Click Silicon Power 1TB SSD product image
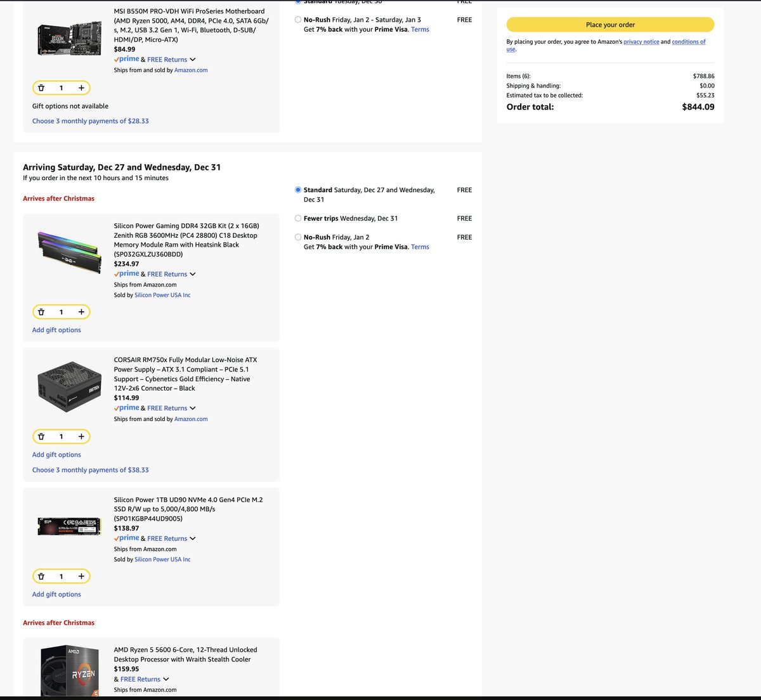Screen dimensions: 761x700 tap(69, 526)
